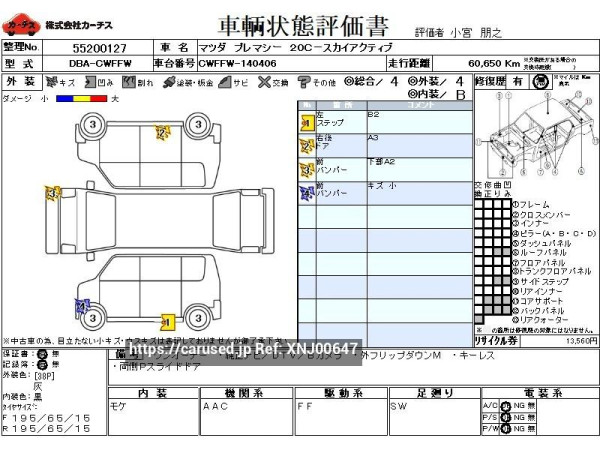Click damage marker 2 on car's right door
Screen dimensions: 600x450
click(160, 131)
